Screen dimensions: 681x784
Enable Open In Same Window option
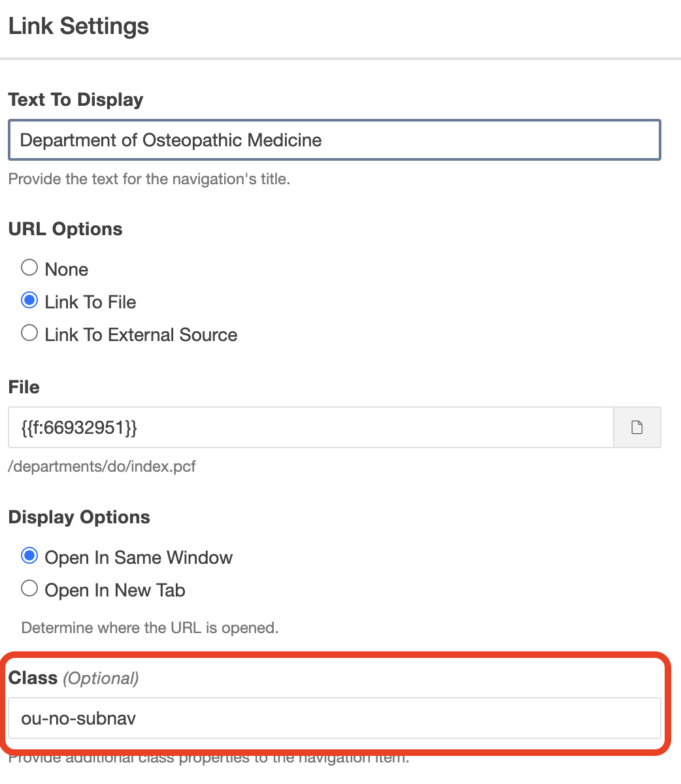click(x=30, y=557)
